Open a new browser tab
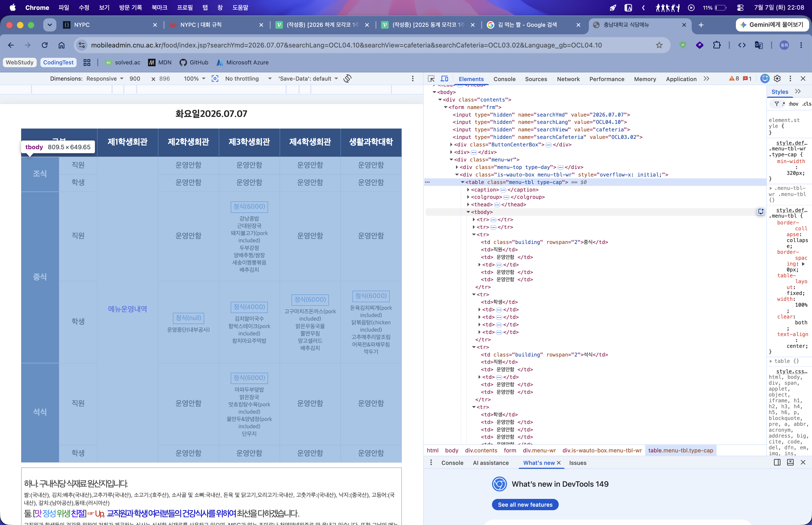812x525 pixels. [x=701, y=25]
